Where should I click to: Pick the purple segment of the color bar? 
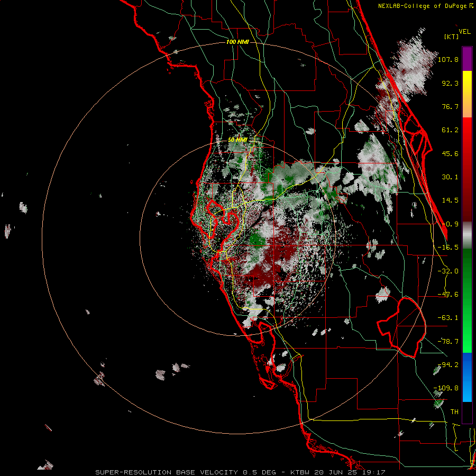(x=467, y=59)
